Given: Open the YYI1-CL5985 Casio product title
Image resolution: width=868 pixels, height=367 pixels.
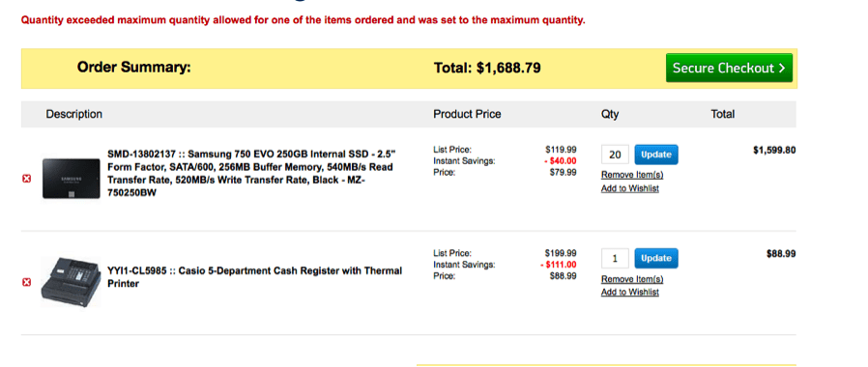Looking at the screenshot, I should click(x=254, y=277).
